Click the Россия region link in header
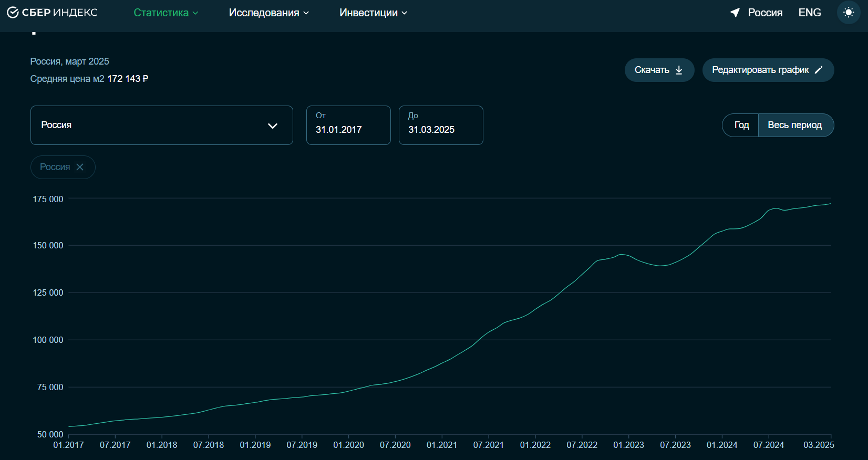This screenshot has width=868, height=460. [765, 13]
